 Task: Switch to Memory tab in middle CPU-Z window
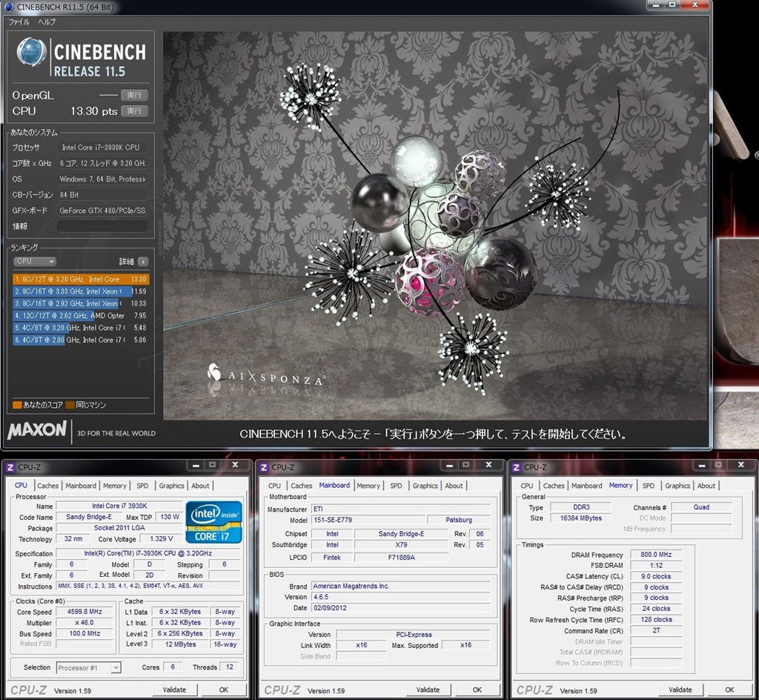(368, 486)
